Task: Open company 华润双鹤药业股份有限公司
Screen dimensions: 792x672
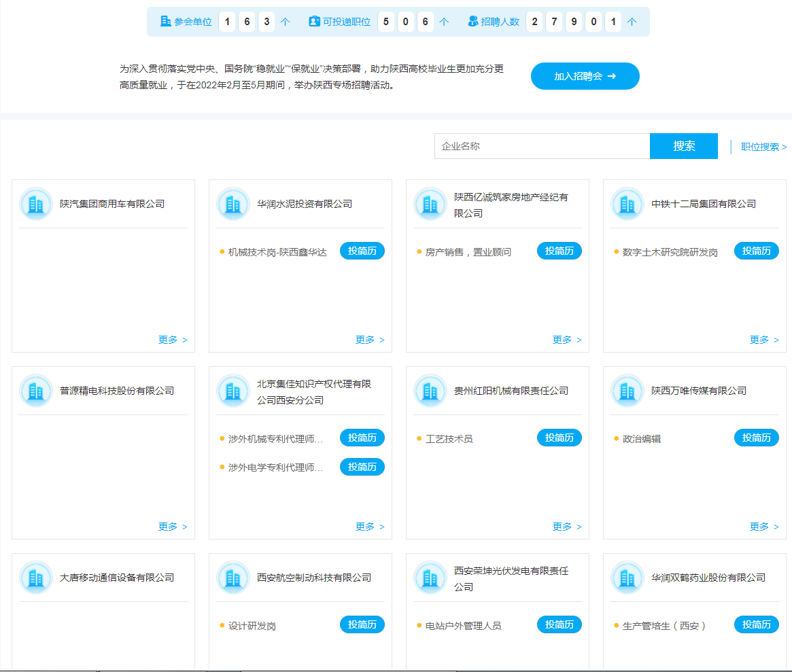Action: pos(708,578)
